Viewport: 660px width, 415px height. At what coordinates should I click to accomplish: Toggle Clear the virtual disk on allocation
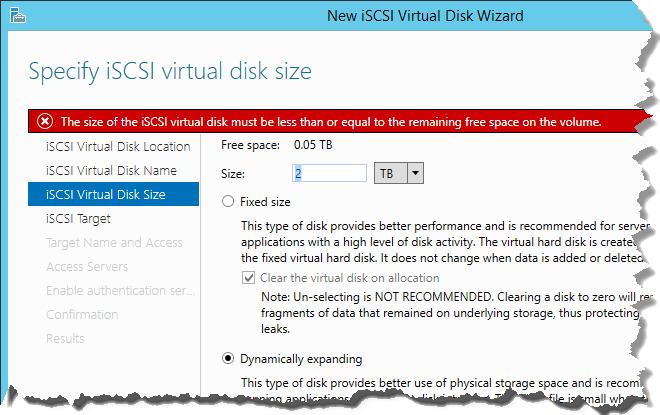coord(246,277)
